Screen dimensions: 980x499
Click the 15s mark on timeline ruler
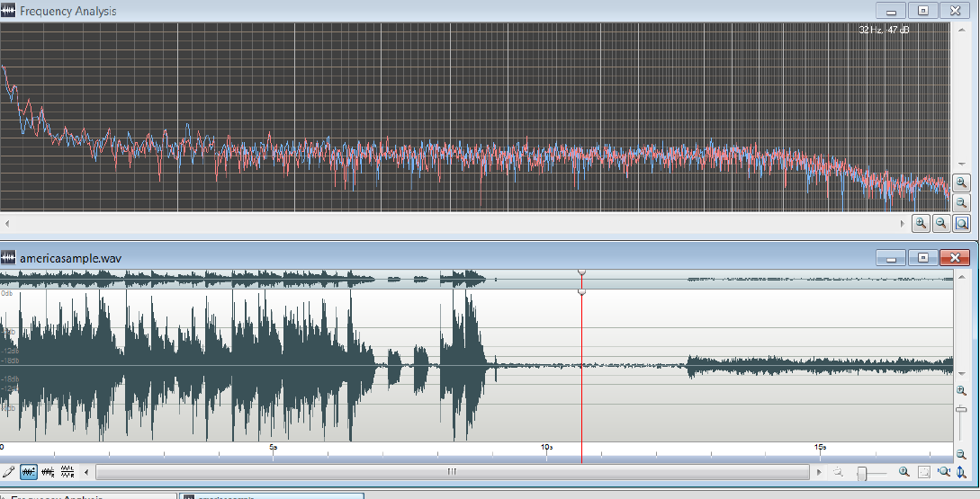tap(820, 447)
